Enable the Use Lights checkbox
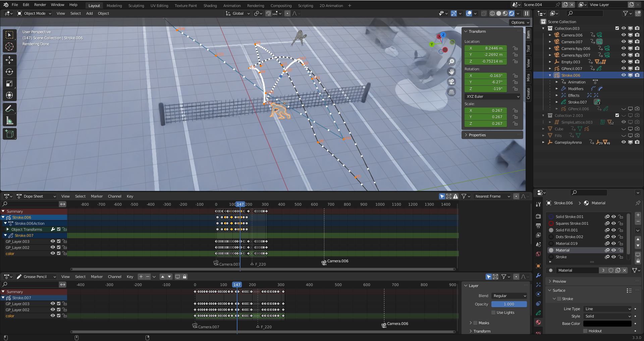Screen dimensions: 644x341 click(x=493, y=313)
